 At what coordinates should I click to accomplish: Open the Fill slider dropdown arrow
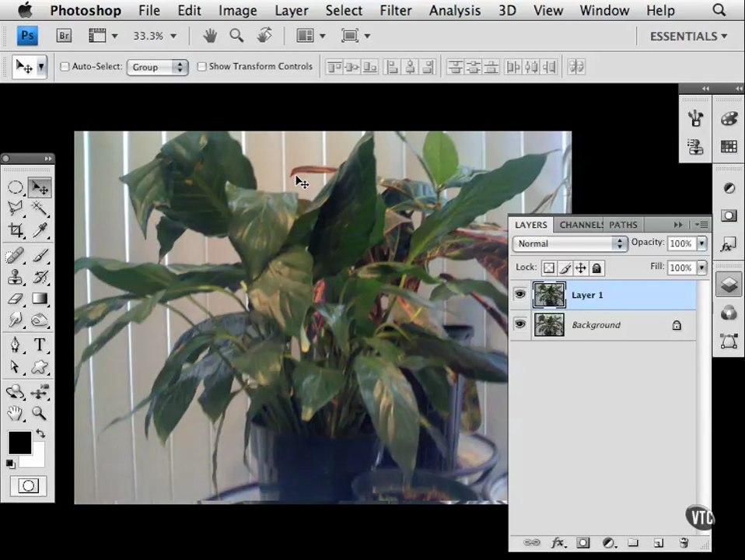(x=701, y=268)
